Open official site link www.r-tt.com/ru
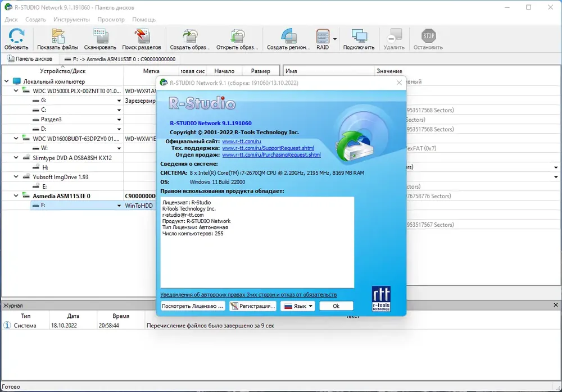This screenshot has height=392, width=562. (x=242, y=142)
